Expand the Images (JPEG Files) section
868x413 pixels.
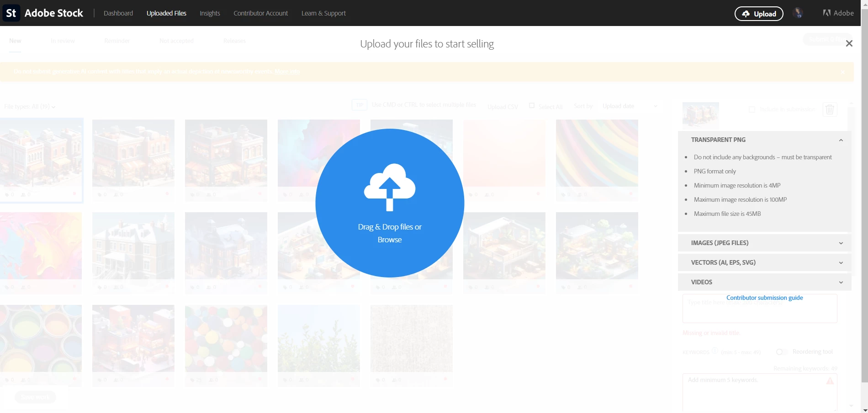click(x=765, y=243)
